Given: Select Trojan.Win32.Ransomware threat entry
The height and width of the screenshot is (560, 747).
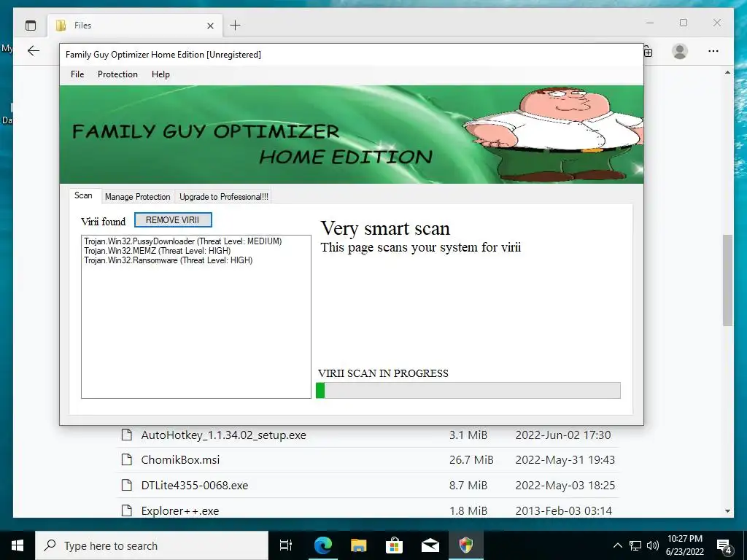Looking at the screenshot, I should tap(169, 260).
